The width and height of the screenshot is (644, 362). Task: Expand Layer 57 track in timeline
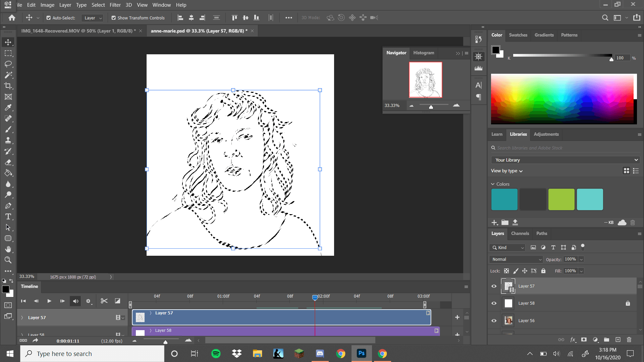pos(22,317)
